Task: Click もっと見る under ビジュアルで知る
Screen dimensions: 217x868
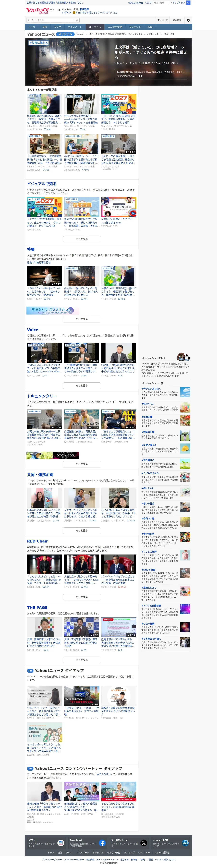Action: pyautogui.click(x=82, y=239)
